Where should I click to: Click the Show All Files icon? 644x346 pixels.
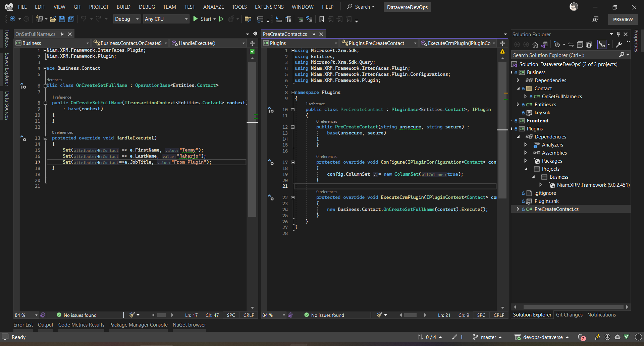coord(589,45)
